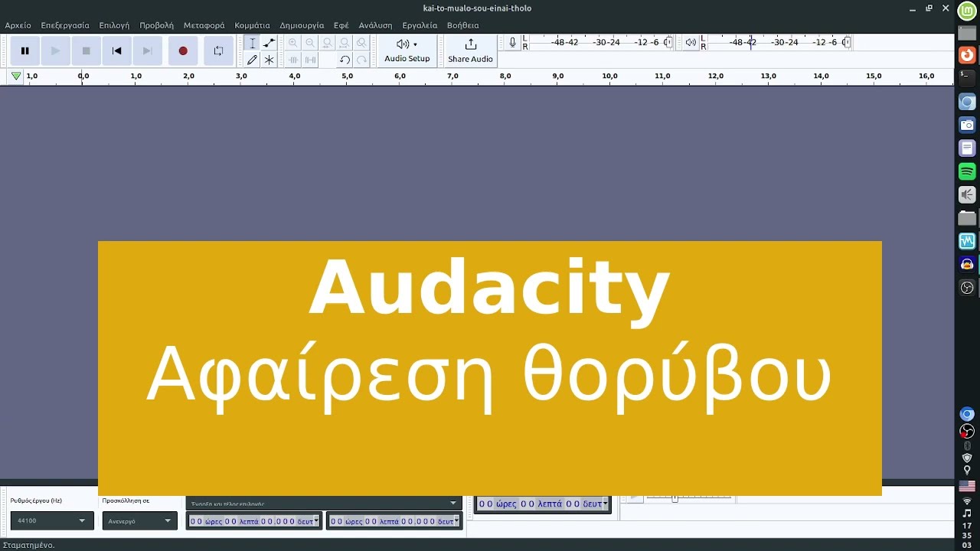The image size is (980, 551).
Task: Open the Δημιουργία menu
Action: coord(302,25)
